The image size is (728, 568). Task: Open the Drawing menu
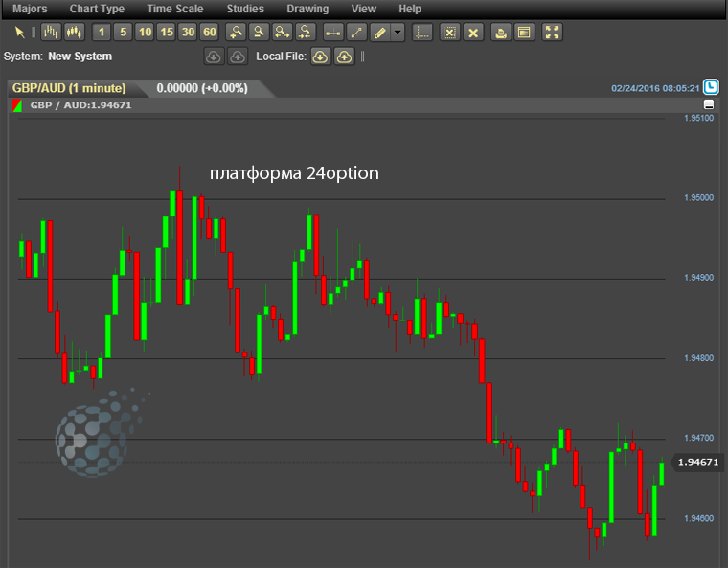(x=307, y=9)
